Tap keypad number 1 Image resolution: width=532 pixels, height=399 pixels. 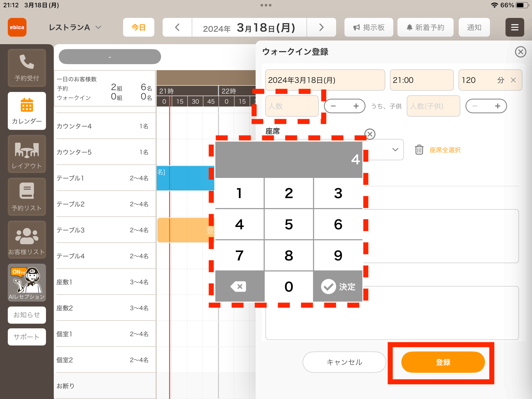pyautogui.click(x=240, y=193)
